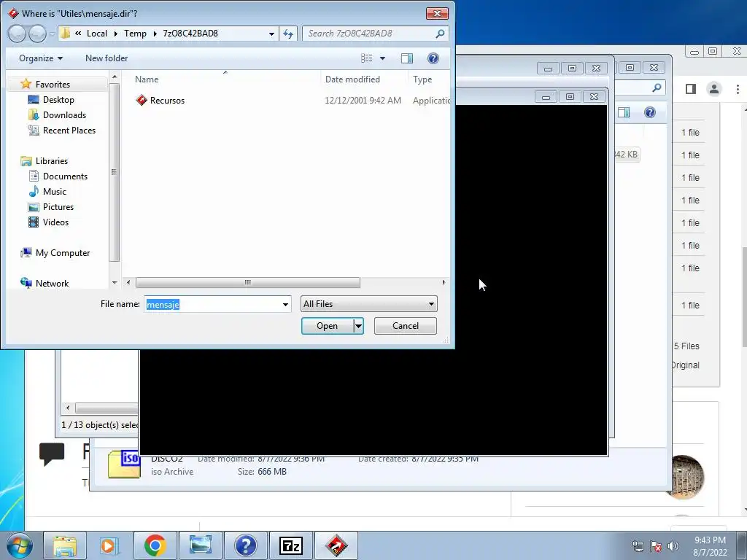The image size is (747, 560).
Task: Click the Open button
Action: 328,326
